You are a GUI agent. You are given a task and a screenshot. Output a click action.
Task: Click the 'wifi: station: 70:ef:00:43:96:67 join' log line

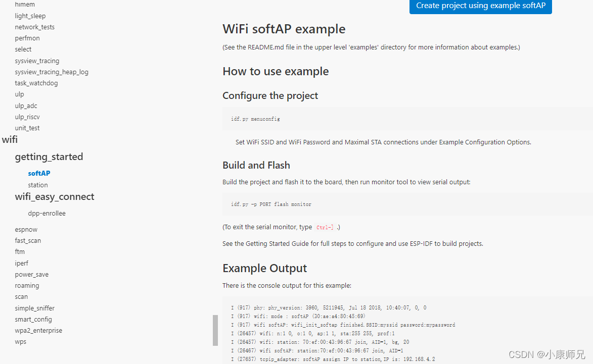(x=320, y=342)
